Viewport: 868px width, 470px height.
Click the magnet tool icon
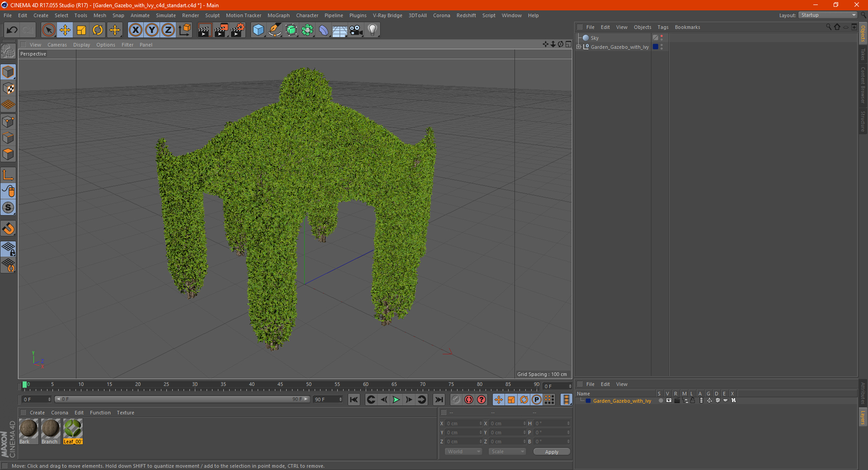pos(8,229)
